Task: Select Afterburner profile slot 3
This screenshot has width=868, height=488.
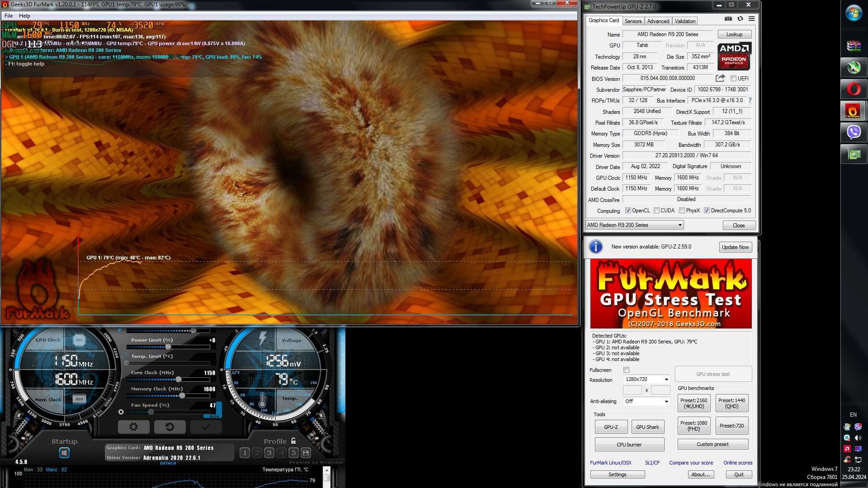Action: pos(269,453)
